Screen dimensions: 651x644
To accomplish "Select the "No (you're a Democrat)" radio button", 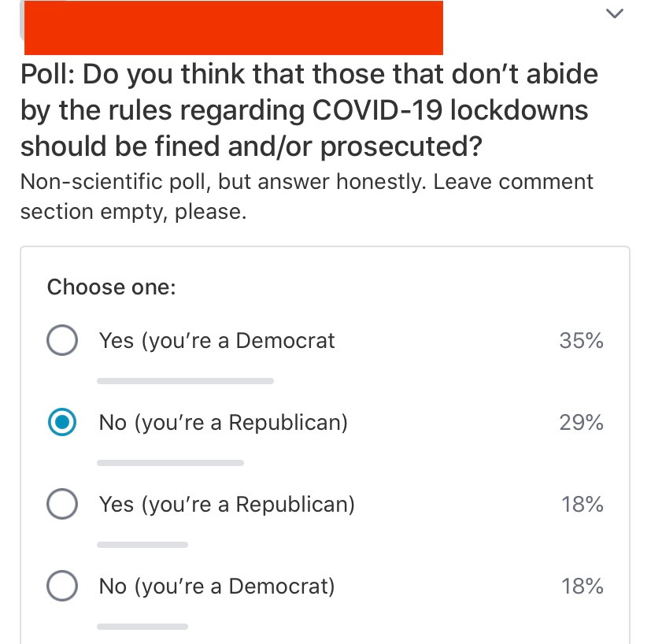I will tap(62, 586).
